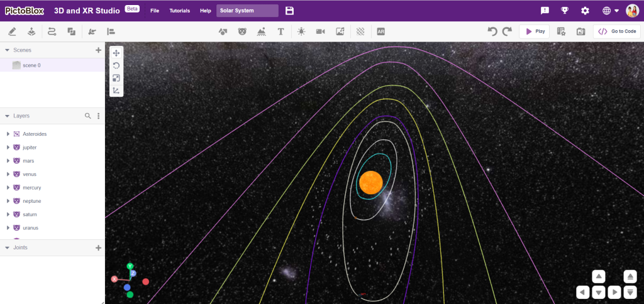Open the Tutorials menu
The image size is (644, 304).
pyautogui.click(x=179, y=11)
